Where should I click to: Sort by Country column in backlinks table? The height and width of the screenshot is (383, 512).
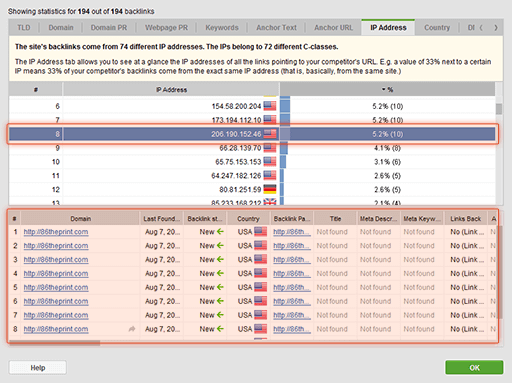tap(248, 219)
